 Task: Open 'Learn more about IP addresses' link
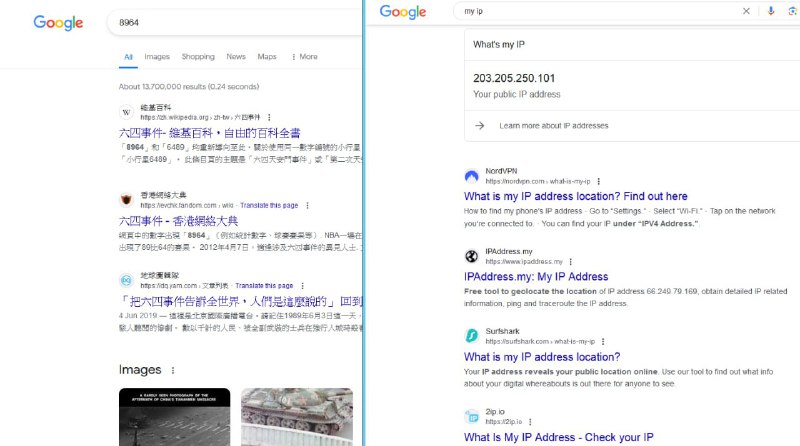[x=553, y=126]
